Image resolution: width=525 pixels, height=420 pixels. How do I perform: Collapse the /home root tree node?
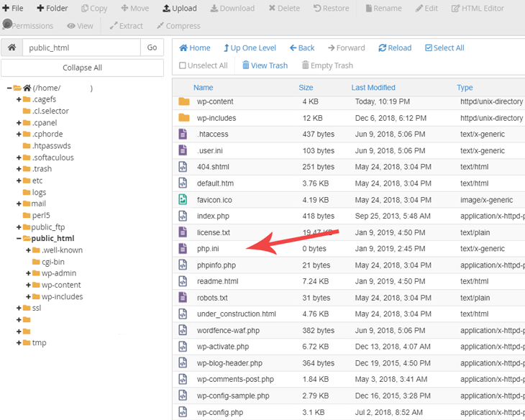pyautogui.click(x=9, y=88)
